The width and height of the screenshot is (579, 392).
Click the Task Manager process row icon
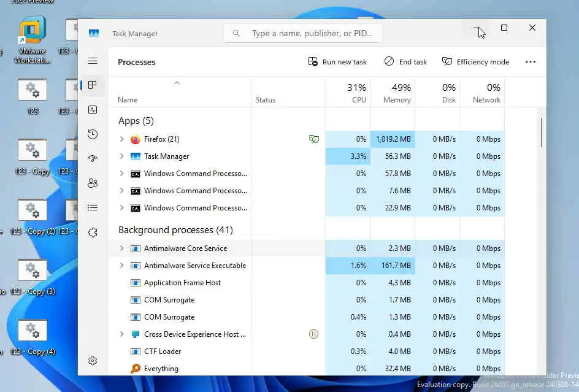(135, 156)
